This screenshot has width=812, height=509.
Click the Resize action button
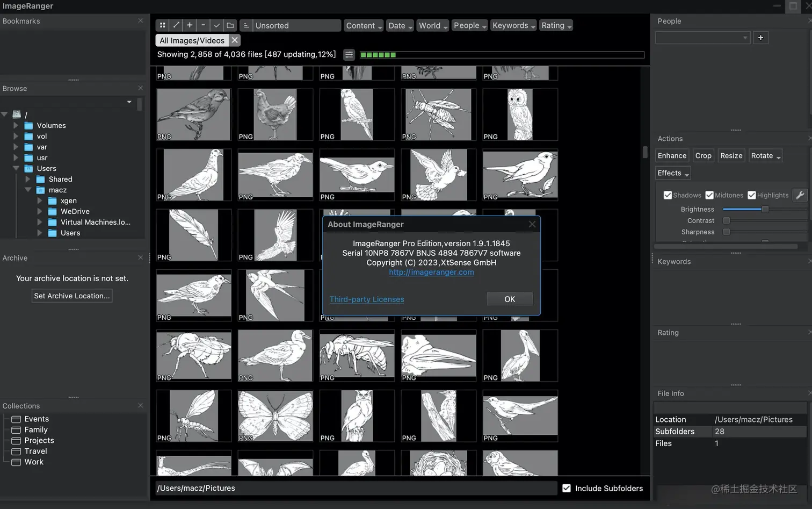coord(731,156)
